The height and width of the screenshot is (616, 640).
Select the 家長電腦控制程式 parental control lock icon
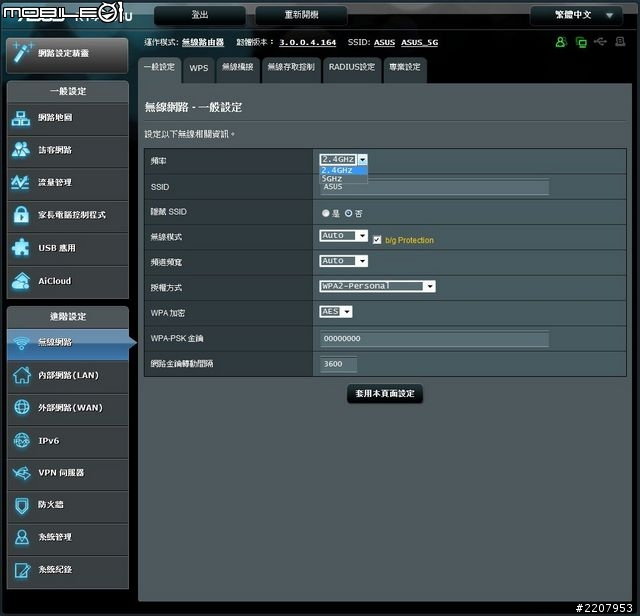[x=21, y=215]
